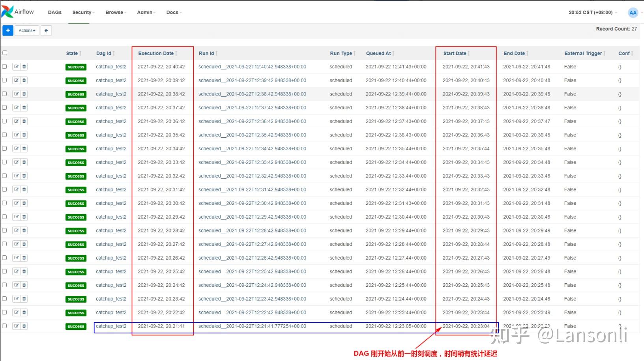
Task: Click Execution Date 2021-09-22, 20:26:42
Action: click(161, 258)
